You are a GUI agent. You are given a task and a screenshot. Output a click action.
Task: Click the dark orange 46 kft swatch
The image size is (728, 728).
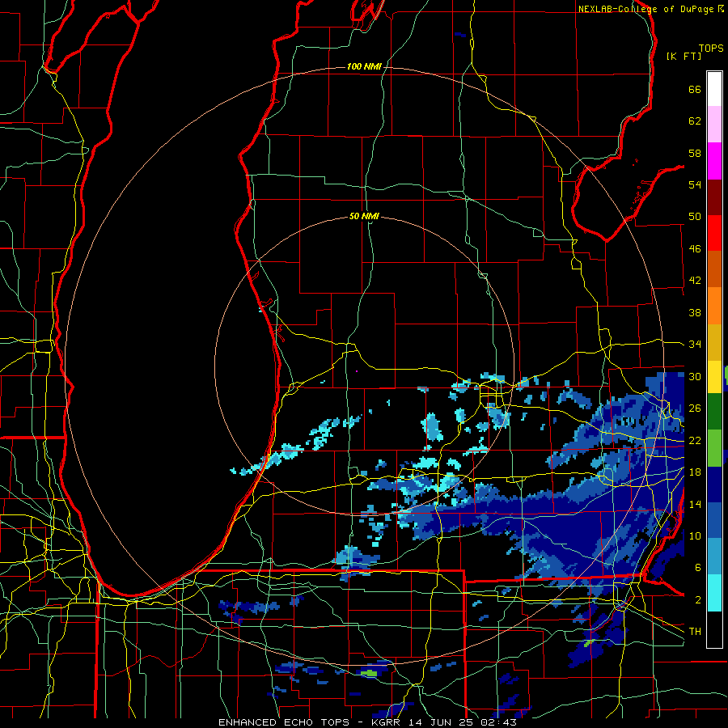(x=714, y=270)
